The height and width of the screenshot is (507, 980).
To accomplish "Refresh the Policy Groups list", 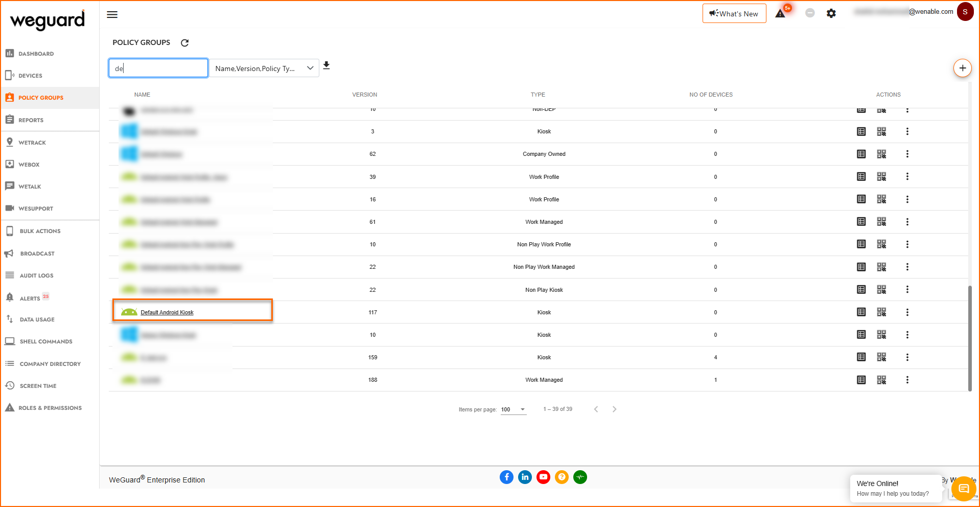I will tap(185, 43).
